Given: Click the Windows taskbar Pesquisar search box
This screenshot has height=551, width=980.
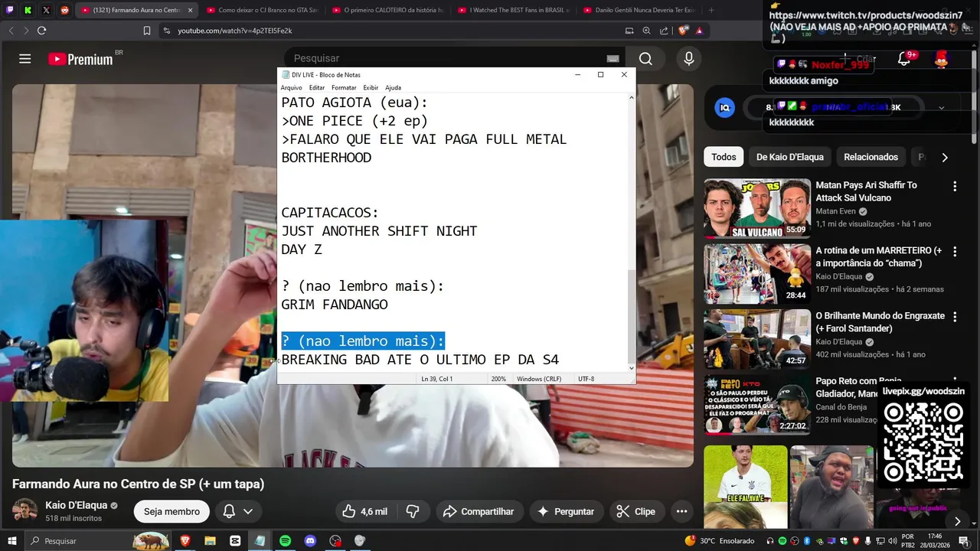Looking at the screenshot, I should (98, 541).
